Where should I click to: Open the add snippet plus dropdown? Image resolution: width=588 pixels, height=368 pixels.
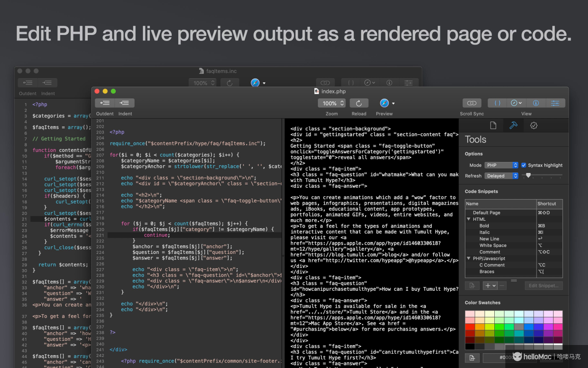click(x=490, y=286)
